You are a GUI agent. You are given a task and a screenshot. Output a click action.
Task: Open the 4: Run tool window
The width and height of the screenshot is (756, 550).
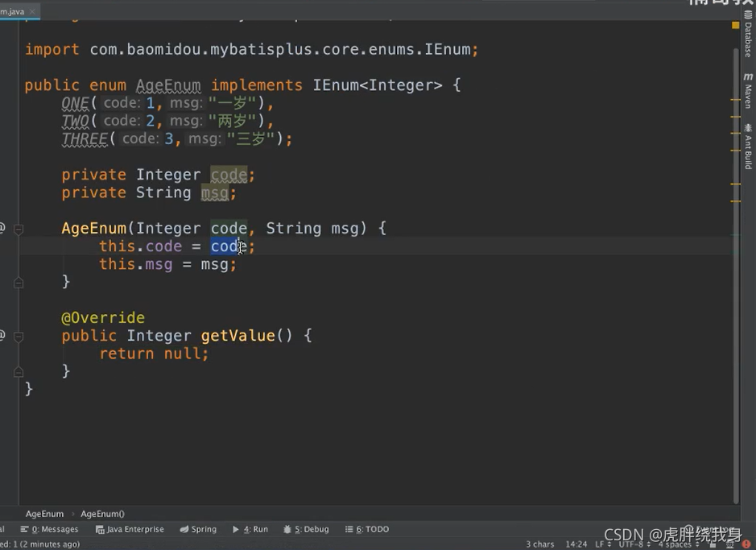click(x=250, y=529)
